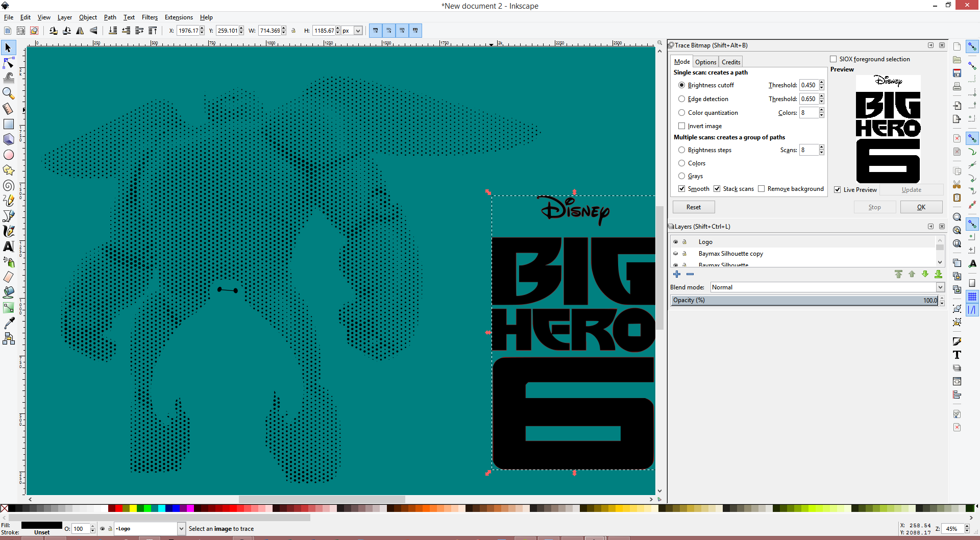Increase the zoom percentage spinner

pos(967,526)
